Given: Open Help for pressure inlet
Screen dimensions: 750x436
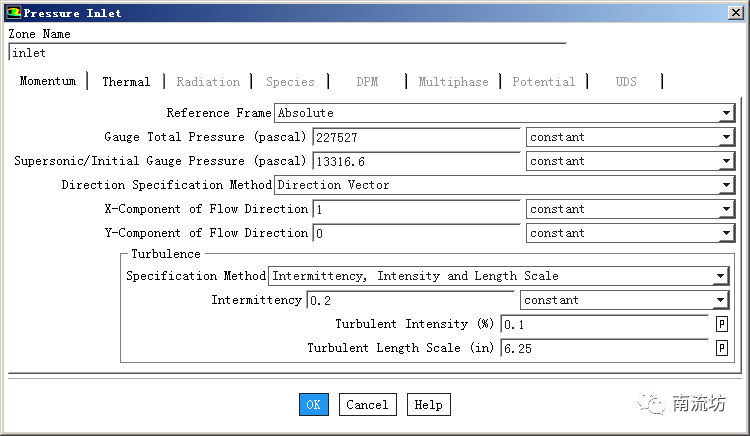Looking at the screenshot, I should (x=428, y=405).
